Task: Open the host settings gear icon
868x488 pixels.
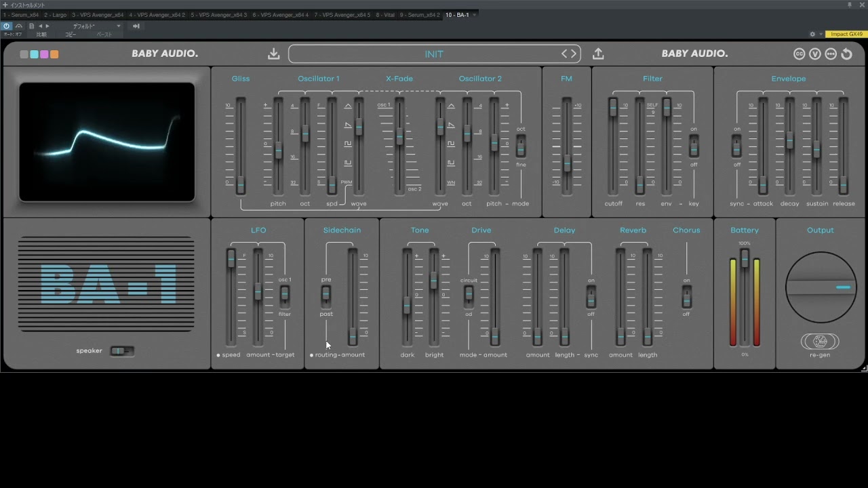Action: coord(812,34)
